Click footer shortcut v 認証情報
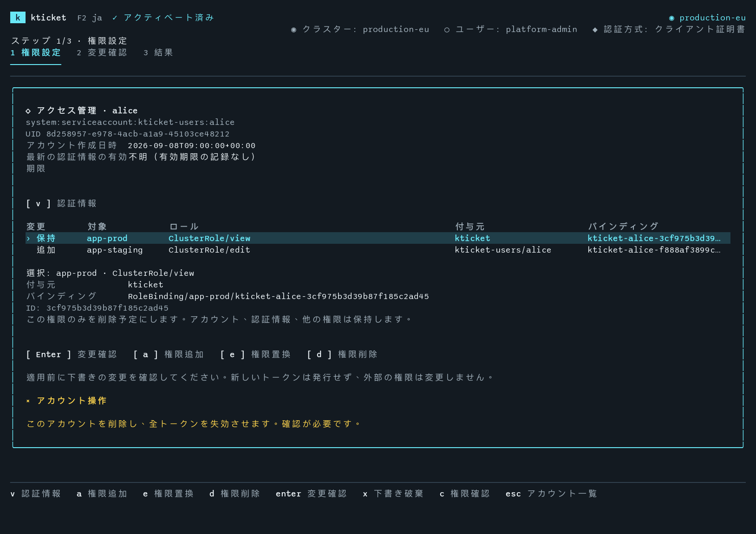Viewport: 756px width, 534px height. coord(36,494)
